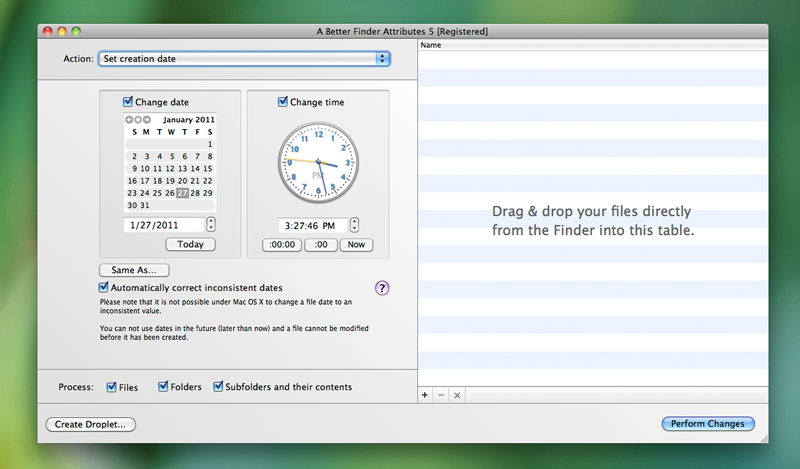Select day 28 in the calendar

pos(195,193)
